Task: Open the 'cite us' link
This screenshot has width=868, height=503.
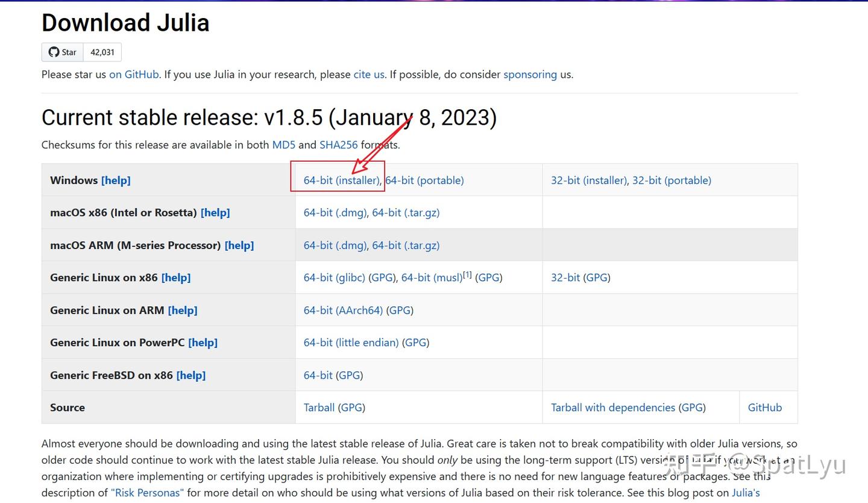Action: tap(369, 75)
